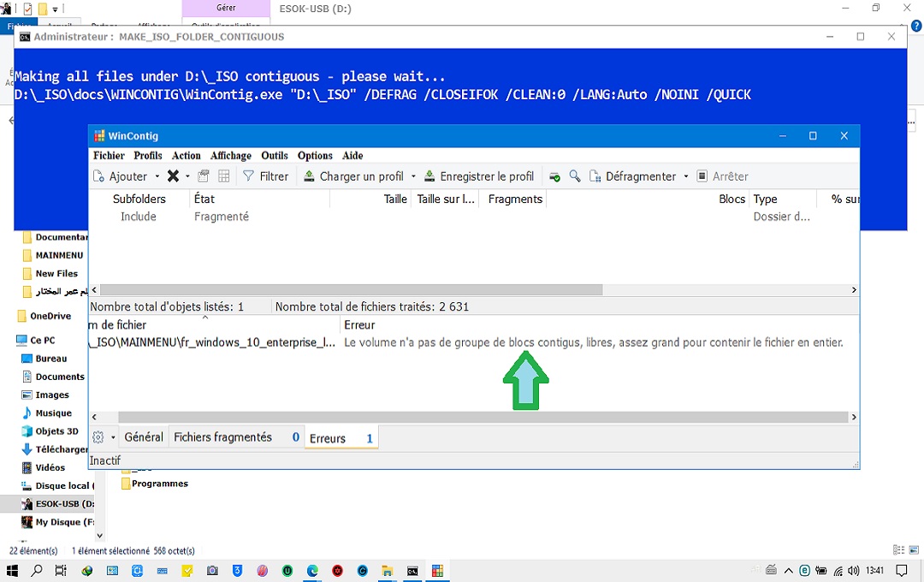Viewport: 924px width, 582px height.
Task: Open taskbar search magnifier
Action: [37, 571]
